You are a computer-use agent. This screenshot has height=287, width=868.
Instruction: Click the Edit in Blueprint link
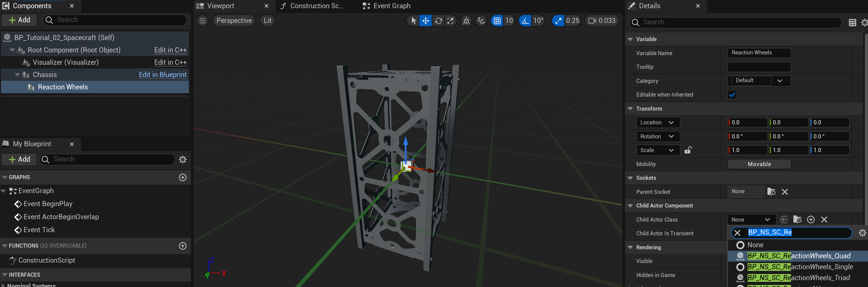tap(163, 75)
